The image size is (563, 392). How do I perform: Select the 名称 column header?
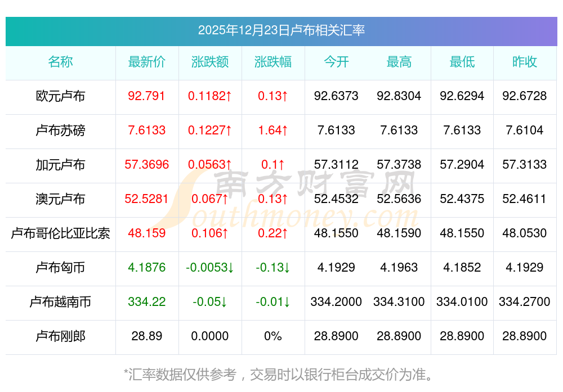60,62
